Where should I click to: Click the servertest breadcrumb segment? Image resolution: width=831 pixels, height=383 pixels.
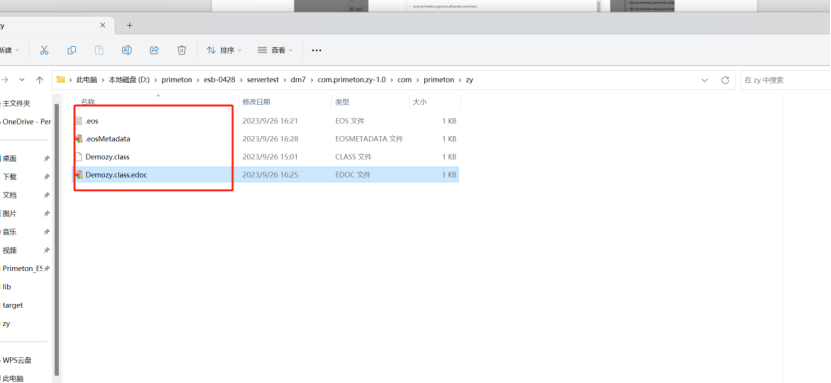coord(263,80)
